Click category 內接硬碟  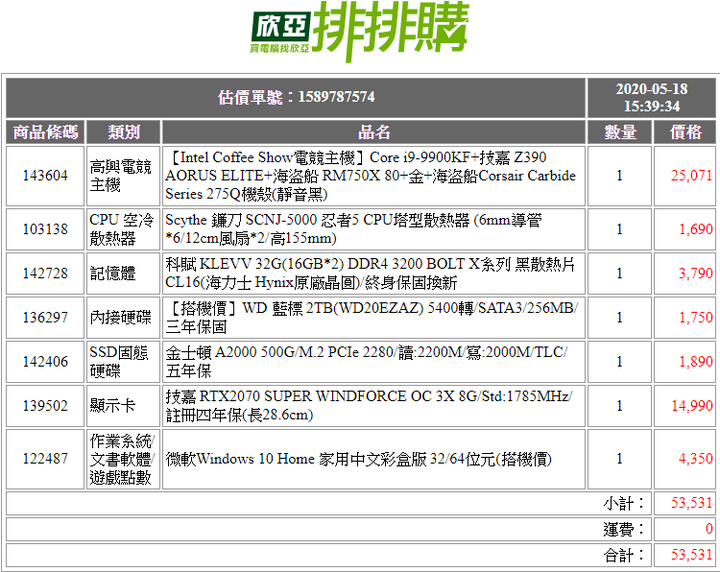(x=120, y=317)
